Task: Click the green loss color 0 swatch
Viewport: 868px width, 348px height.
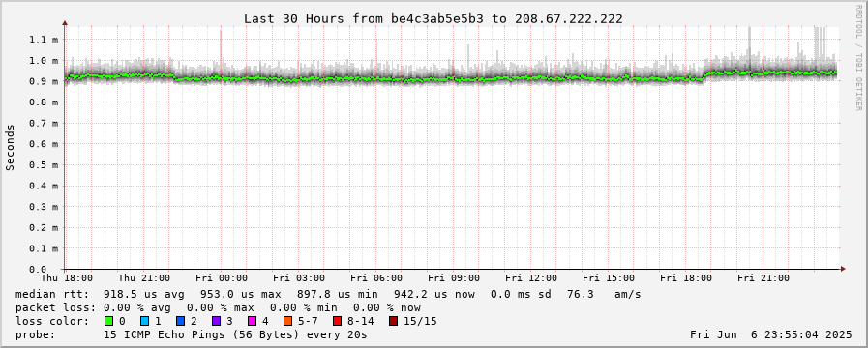Action: point(108,321)
